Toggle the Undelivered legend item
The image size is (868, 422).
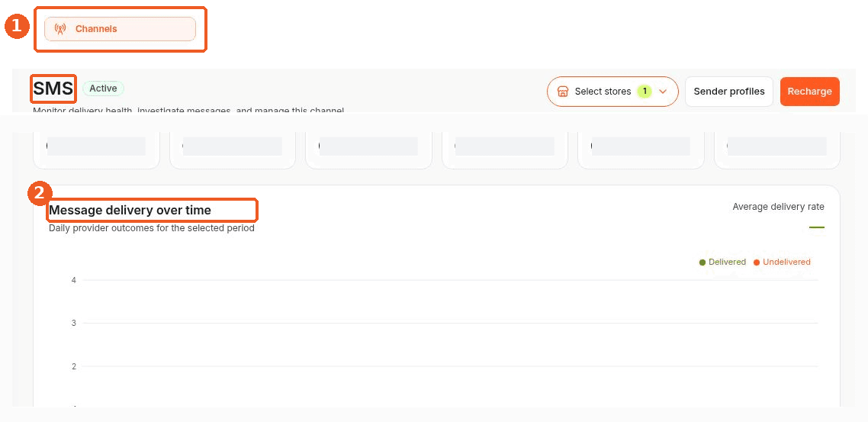(783, 262)
